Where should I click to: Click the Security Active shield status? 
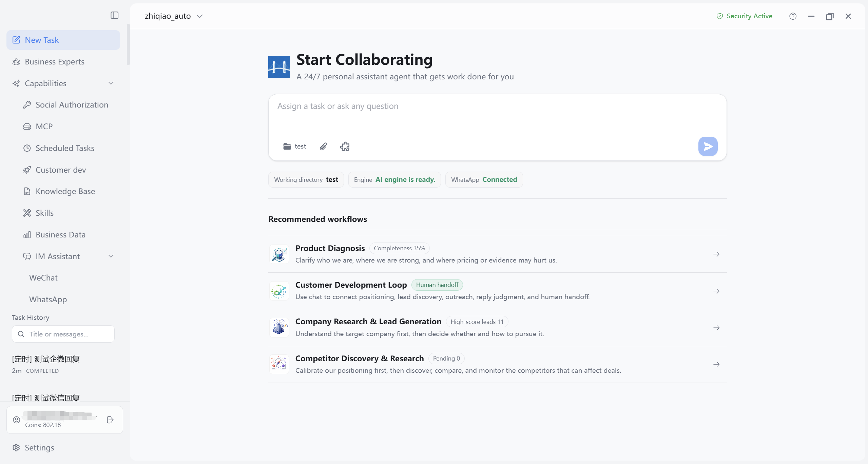(x=744, y=16)
